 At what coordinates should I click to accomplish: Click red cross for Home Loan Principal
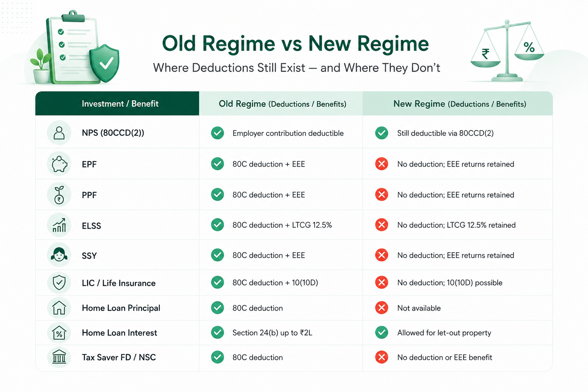click(x=382, y=308)
